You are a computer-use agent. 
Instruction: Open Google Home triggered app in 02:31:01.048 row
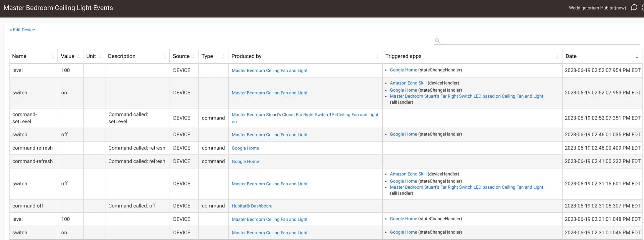[404, 219]
